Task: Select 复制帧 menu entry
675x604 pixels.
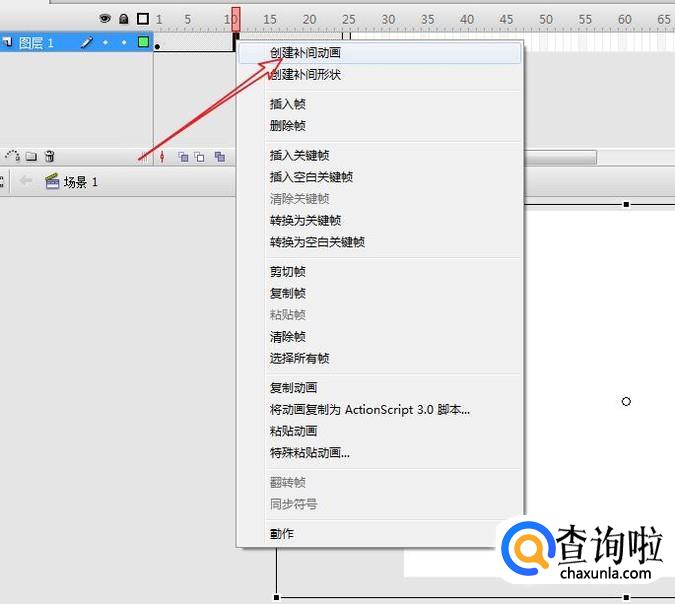Action: (x=380, y=293)
